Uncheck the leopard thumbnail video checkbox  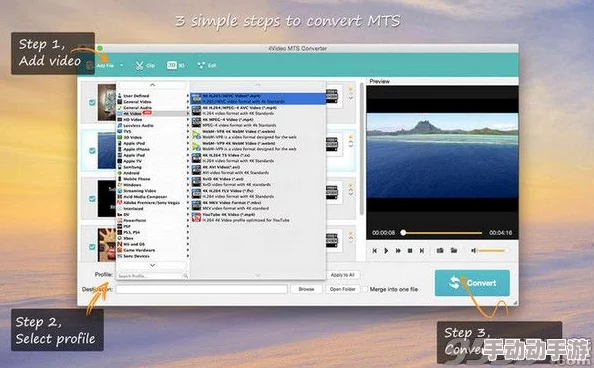(x=92, y=247)
